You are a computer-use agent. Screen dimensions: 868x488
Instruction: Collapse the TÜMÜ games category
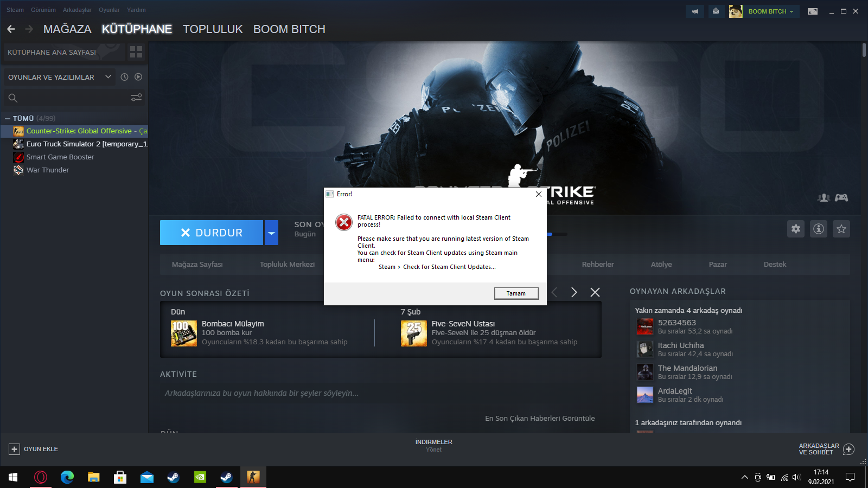pyautogui.click(x=8, y=118)
